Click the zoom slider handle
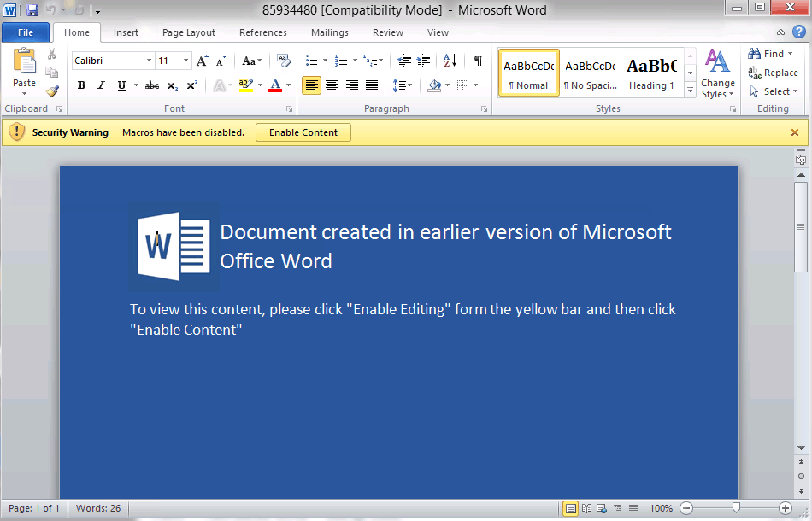The image size is (812, 521). 736,508
